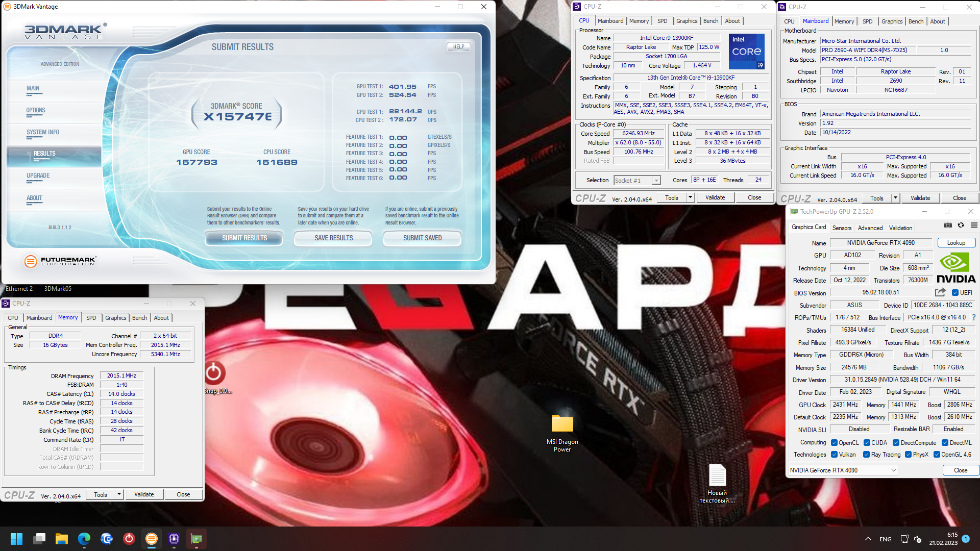Click the second blue-G browser taskbar icon
The width and height of the screenshot is (980, 551).
coord(107,539)
